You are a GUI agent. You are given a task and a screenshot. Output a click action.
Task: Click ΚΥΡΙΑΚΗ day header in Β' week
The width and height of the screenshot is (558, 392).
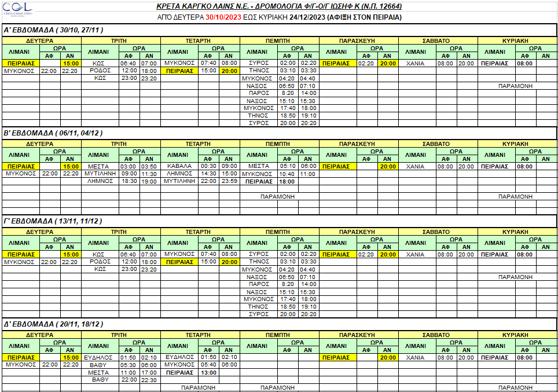pos(518,144)
